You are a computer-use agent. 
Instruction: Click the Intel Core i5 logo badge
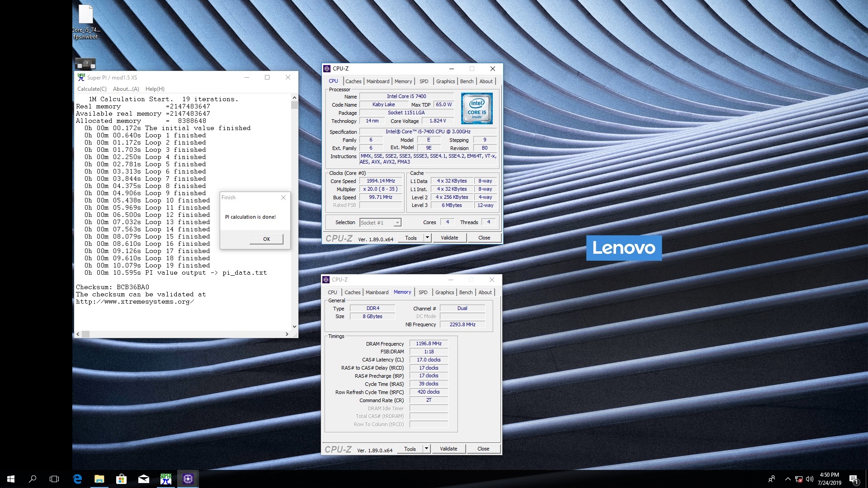pos(476,108)
